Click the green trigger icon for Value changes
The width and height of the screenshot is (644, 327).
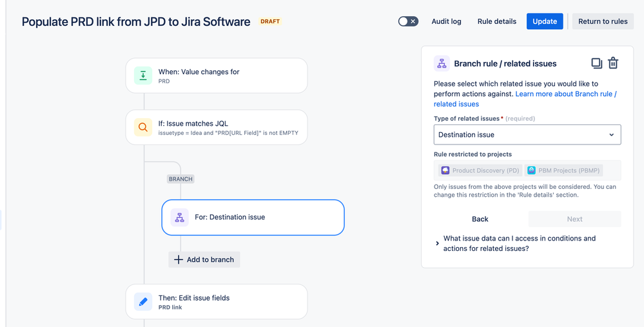[143, 75]
